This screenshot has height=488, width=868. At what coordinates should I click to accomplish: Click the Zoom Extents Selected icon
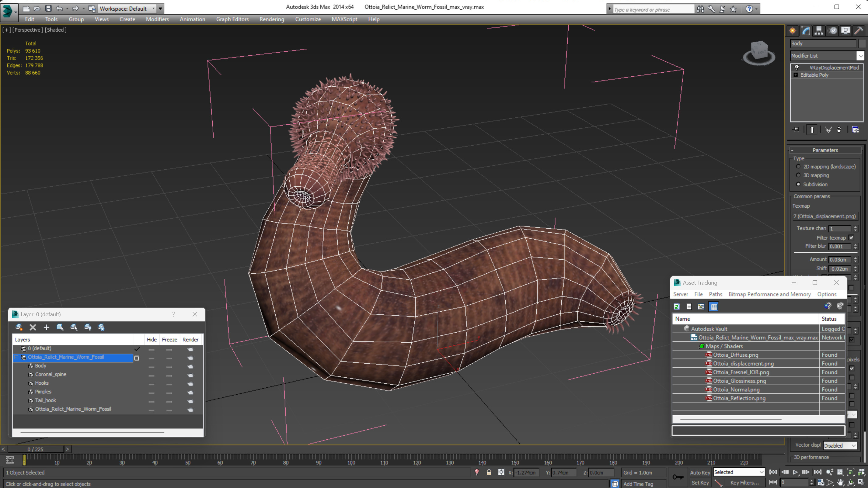850,472
